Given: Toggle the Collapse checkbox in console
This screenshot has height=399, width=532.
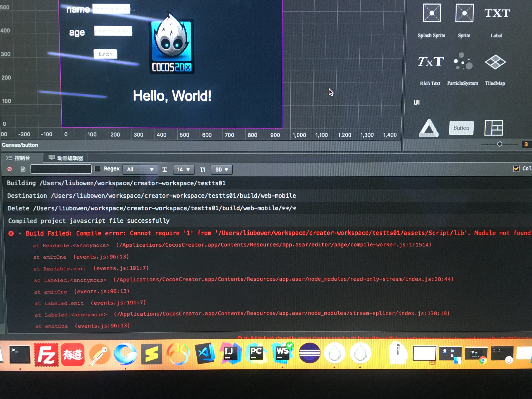Looking at the screenshot, I should point(516,169).
